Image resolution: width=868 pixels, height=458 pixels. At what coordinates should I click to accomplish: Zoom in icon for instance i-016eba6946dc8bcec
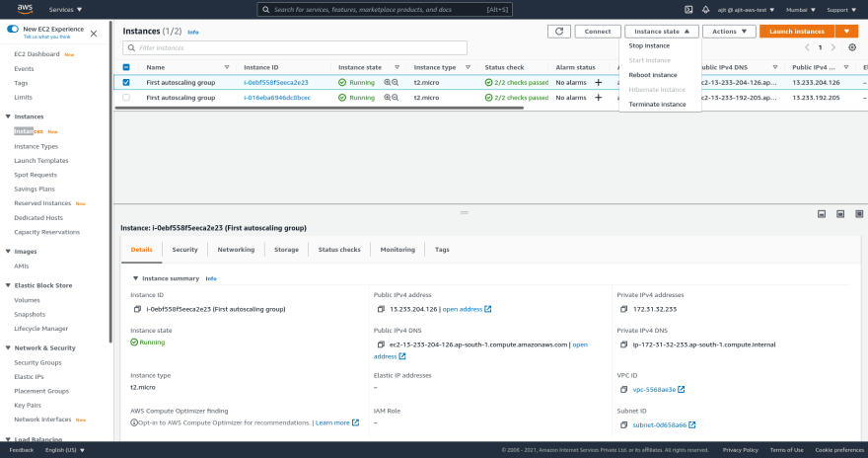click(388, 98)
